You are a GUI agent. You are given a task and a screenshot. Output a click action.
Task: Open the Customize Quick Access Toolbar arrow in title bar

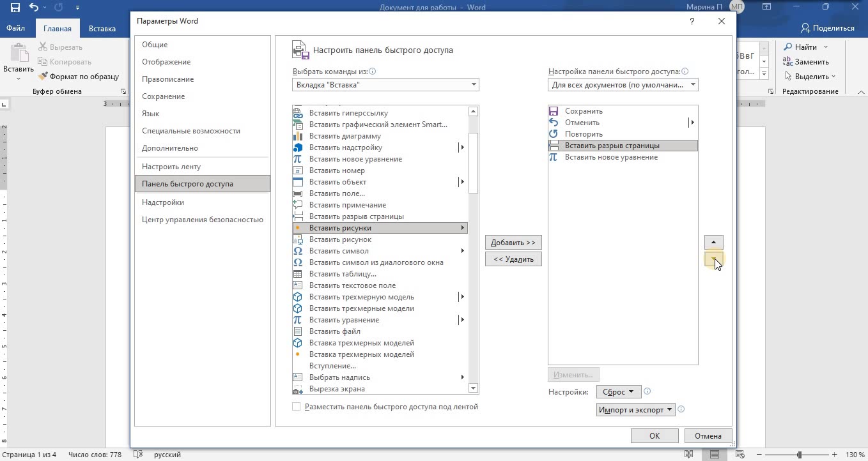pos(77,8)
